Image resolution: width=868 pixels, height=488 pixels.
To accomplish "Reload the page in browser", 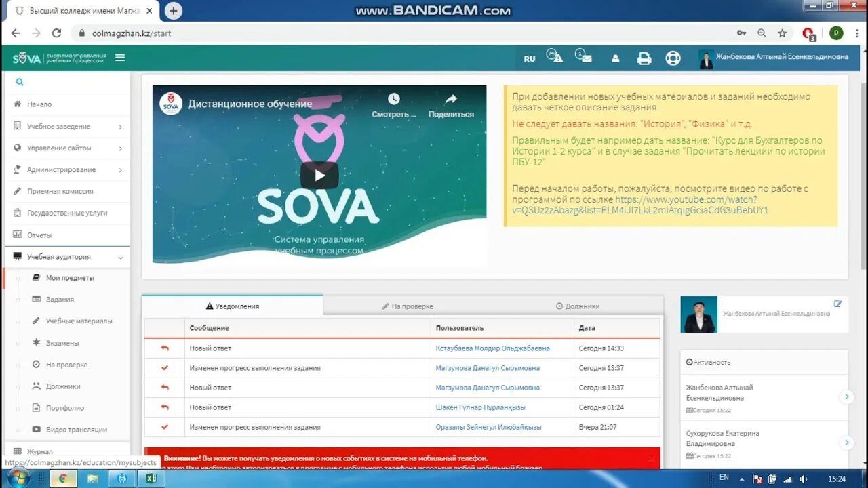I will [56, 33].
